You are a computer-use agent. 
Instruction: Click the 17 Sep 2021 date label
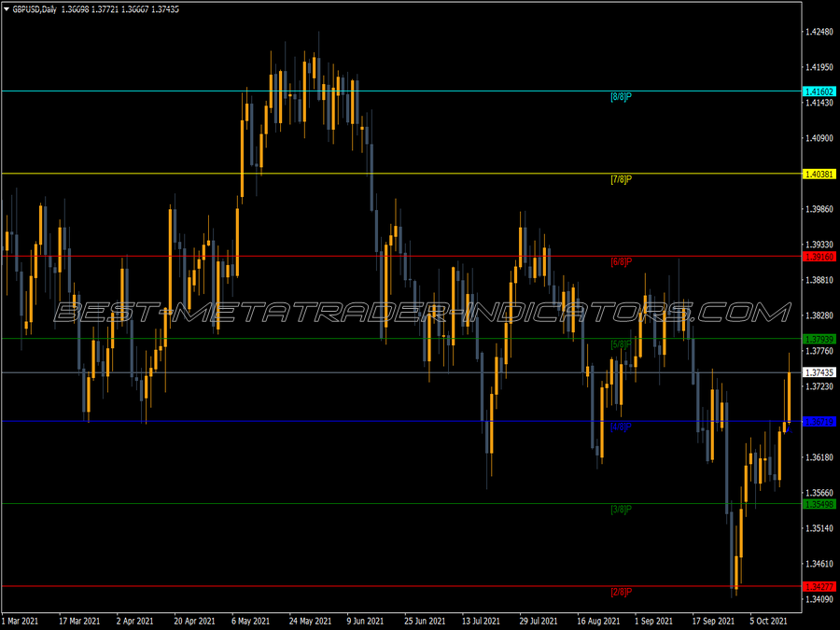click(712, 621)
